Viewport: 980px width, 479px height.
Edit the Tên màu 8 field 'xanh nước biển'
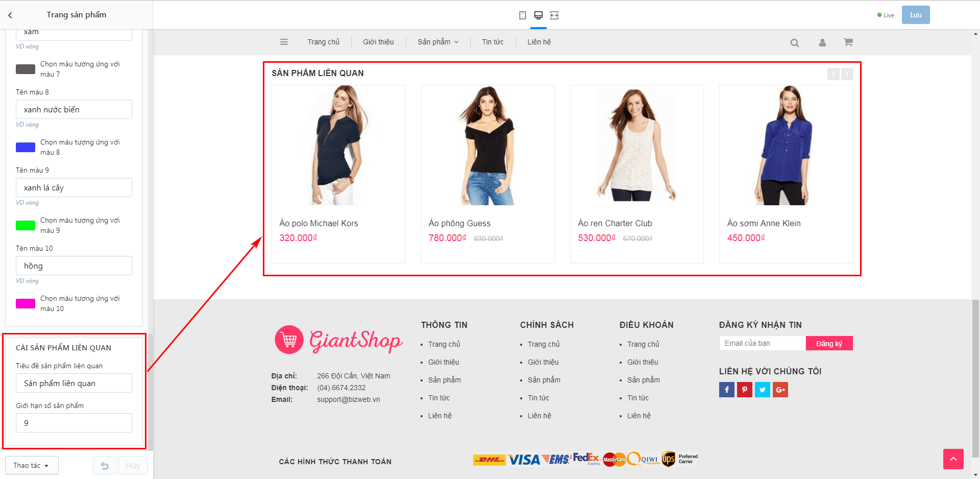click(74, 109)
